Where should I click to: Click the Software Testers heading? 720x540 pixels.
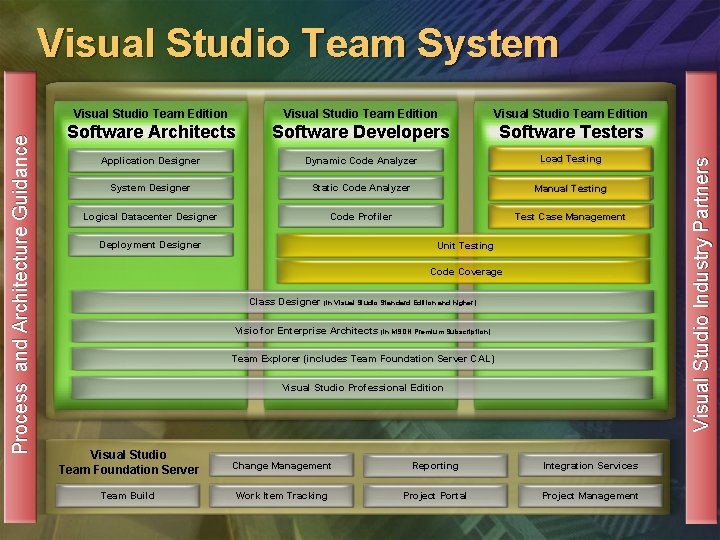point(571,132)
